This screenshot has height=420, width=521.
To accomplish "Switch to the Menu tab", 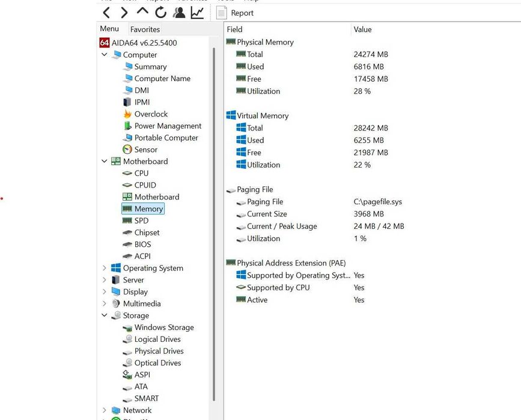I will (109, 29).
